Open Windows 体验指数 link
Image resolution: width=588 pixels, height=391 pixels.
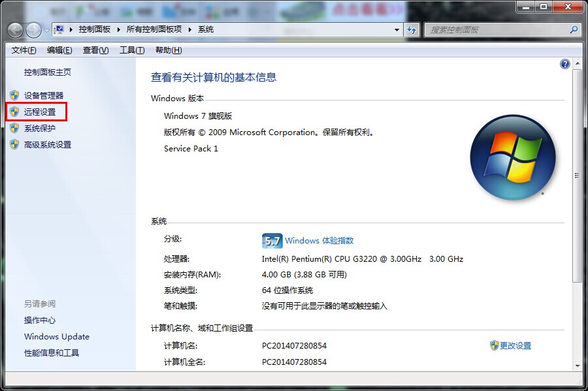coord(319,241)
